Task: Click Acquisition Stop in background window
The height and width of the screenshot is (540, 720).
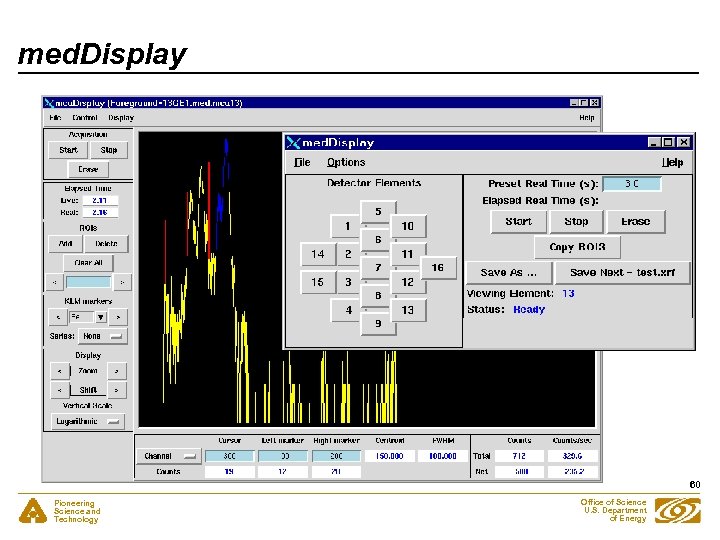Action: [109, 150]
